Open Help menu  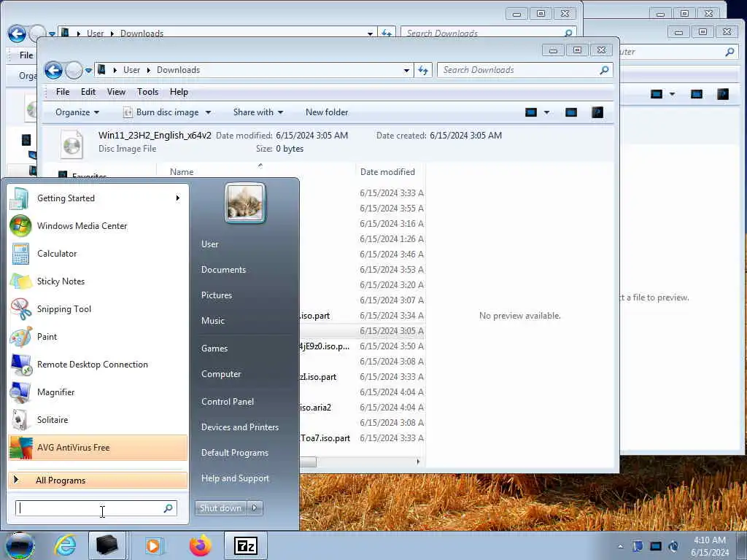[179, 92]
